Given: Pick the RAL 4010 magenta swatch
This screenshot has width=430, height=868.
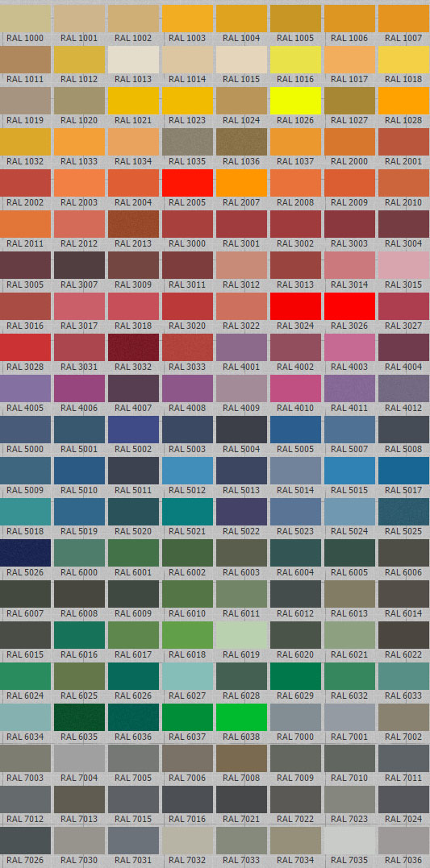Looking at the screenshot, I should [295, 388].
